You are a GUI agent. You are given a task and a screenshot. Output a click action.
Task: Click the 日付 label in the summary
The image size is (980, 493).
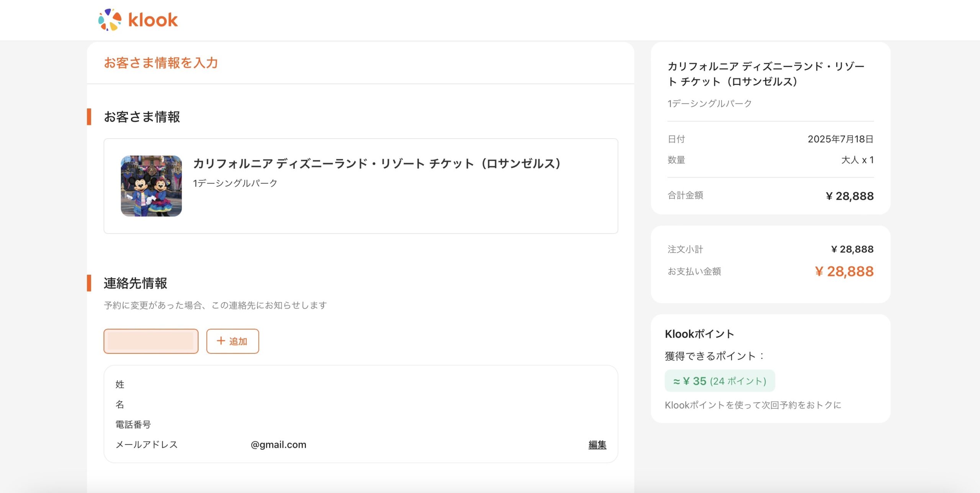(676, 139)
